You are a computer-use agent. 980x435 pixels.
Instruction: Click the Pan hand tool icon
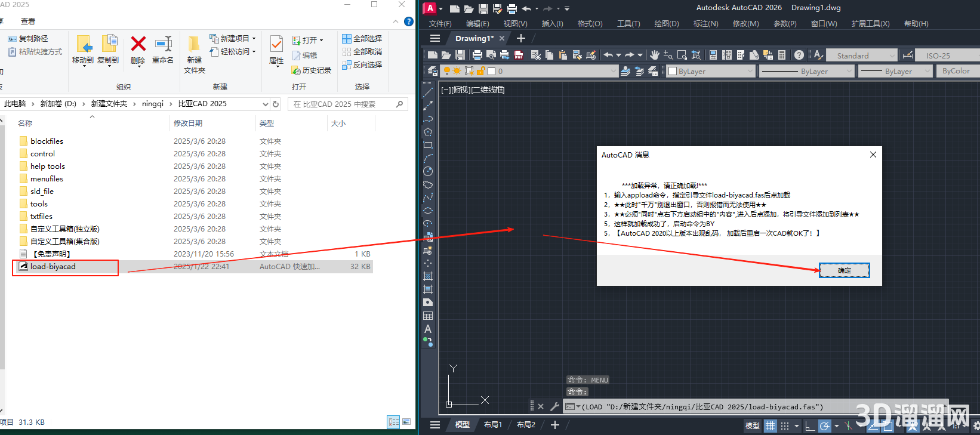pos(655,55)
